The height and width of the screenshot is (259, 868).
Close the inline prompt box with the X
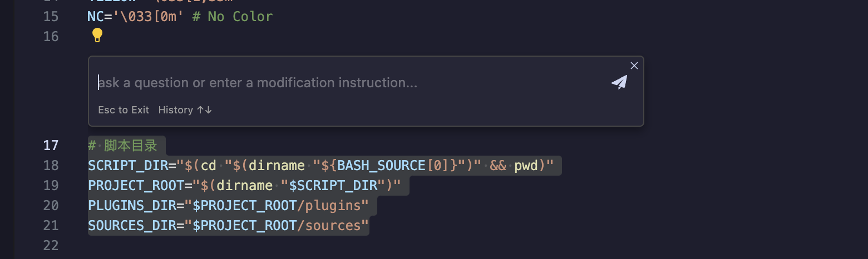coord(634,66)
